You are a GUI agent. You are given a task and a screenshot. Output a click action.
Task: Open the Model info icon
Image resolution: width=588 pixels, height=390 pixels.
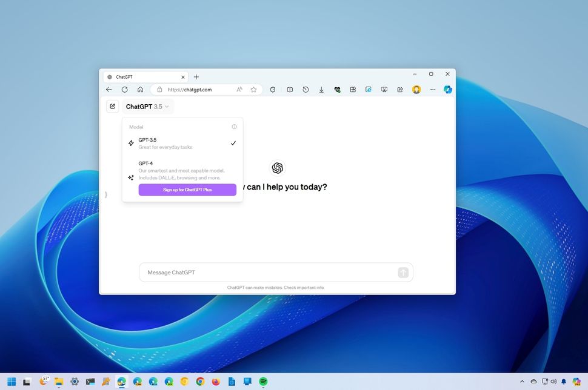(235, 127)
